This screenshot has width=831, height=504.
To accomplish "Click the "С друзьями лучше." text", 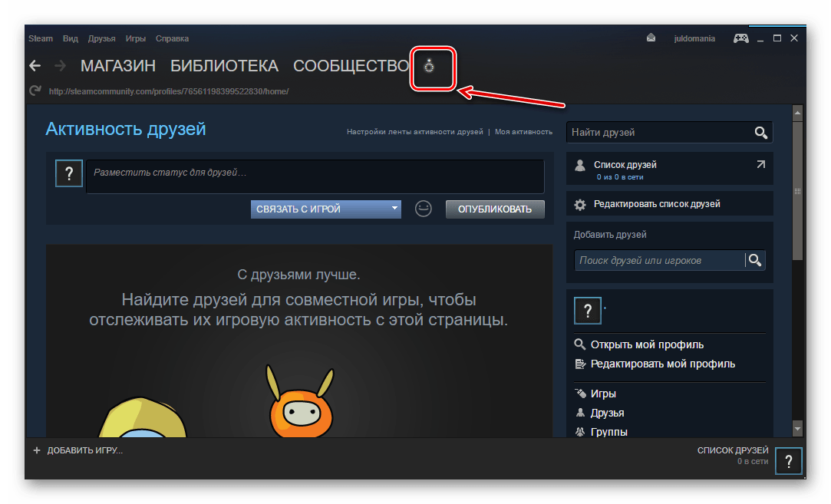I will (x=298, y=275).
